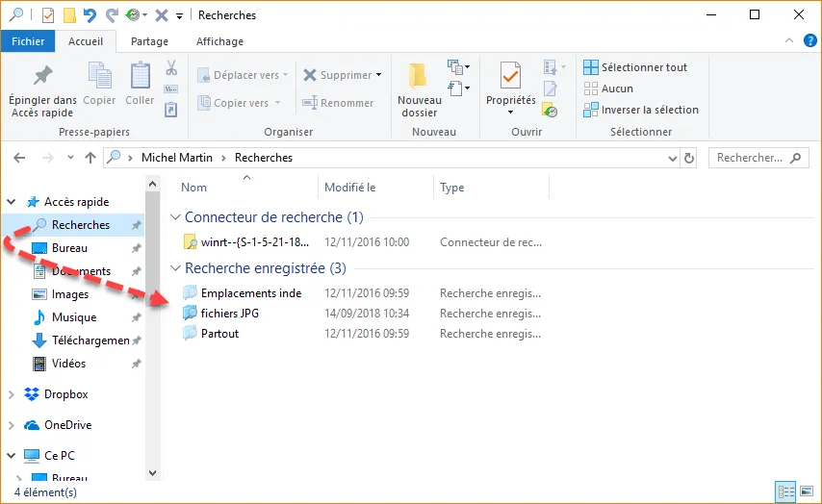This screenshot has height=504, width=822.
Task: Click the Supprimer red X icon
Action: click(x=311, y=75)
